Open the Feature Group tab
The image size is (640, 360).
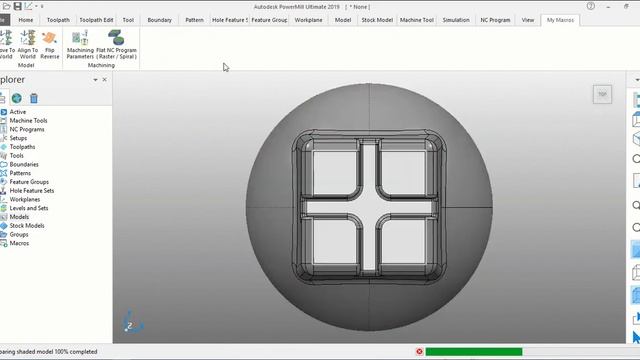click(269, 20)
